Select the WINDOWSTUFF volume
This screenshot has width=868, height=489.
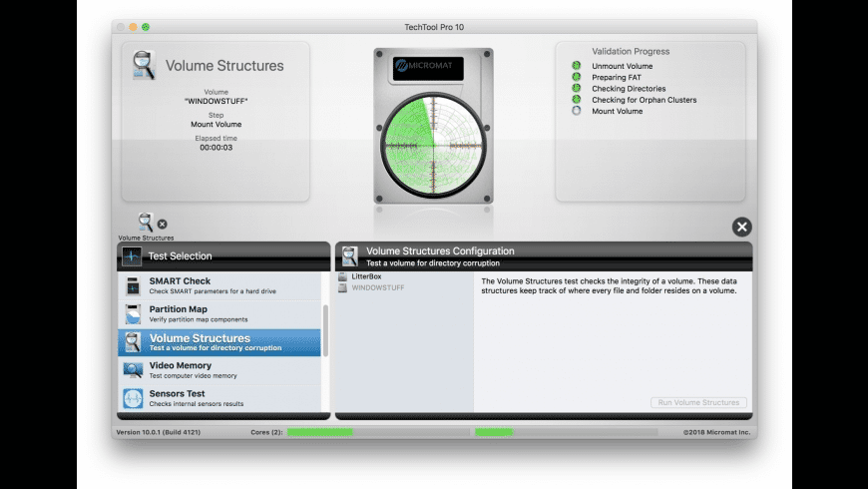tap(405, 288)
